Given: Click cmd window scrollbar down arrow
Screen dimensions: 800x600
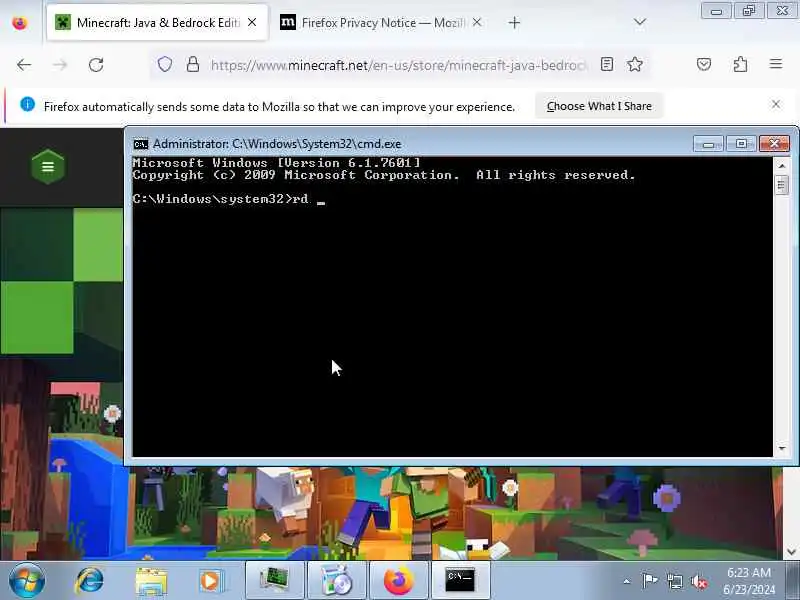Looking at the screenshot, I should coord(782,448).
